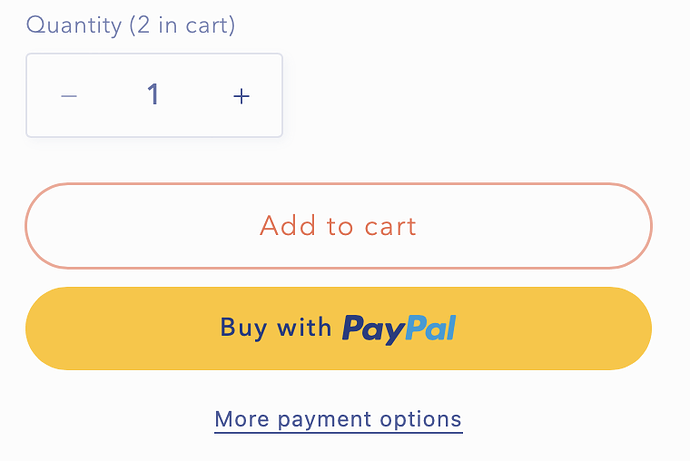
Task: Focus the quantity input showing 1
Action: [x=154, y=95]
